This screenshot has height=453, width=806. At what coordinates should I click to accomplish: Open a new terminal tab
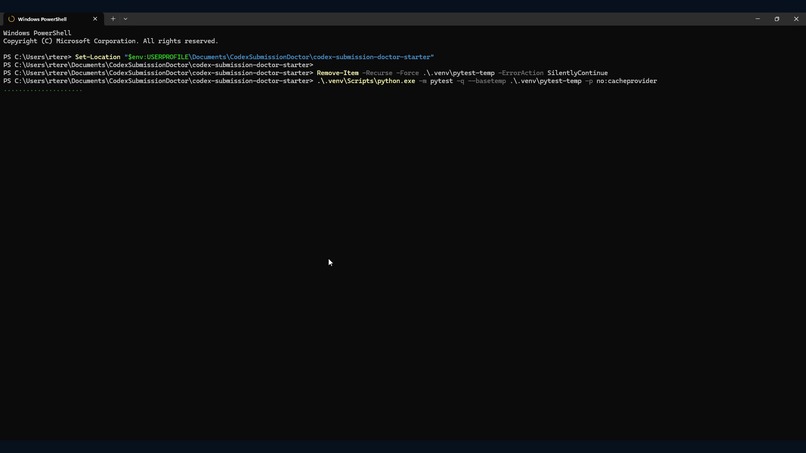[x=113, y=19]
